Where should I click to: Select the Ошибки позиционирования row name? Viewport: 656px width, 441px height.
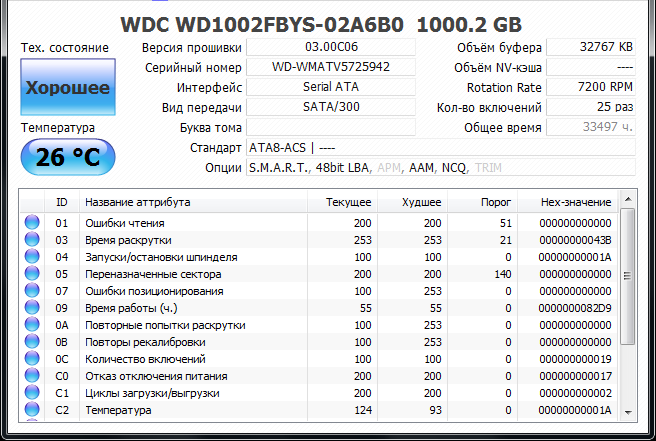154,291
